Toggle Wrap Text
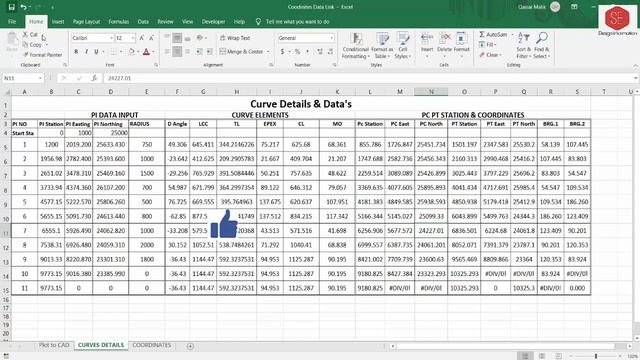 click(235, 38)
